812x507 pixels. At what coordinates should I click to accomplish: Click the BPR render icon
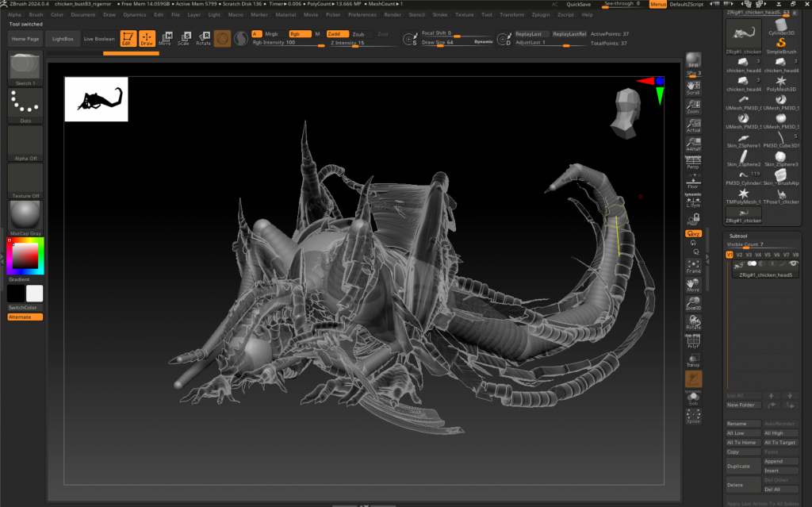[693, 60]
